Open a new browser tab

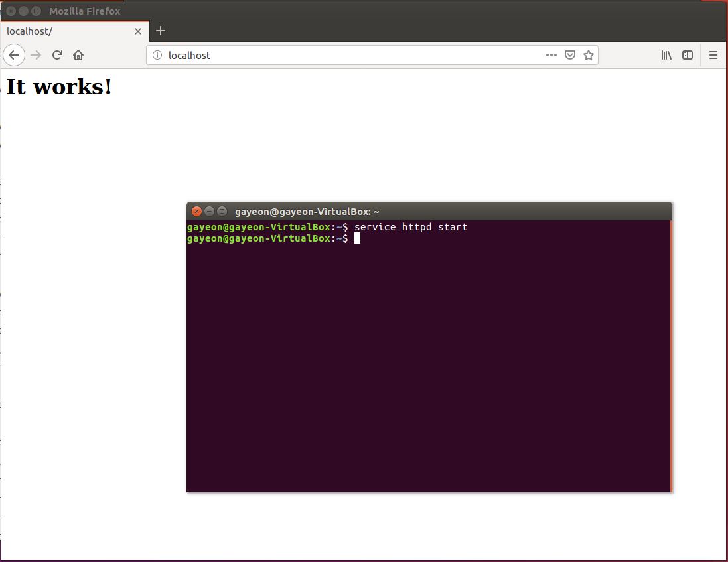[x=160, y=31]
